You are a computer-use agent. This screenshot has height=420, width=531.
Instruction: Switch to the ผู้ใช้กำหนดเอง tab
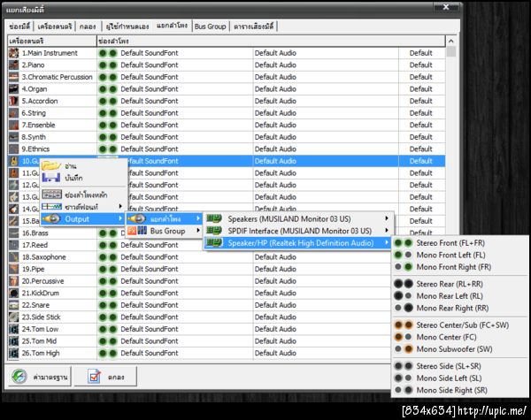point(127,27)
